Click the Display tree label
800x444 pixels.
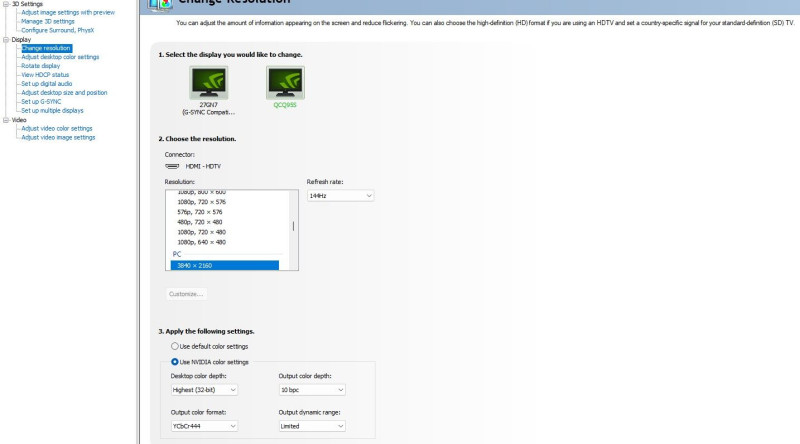pyautogui.click(x=21, y=39)
